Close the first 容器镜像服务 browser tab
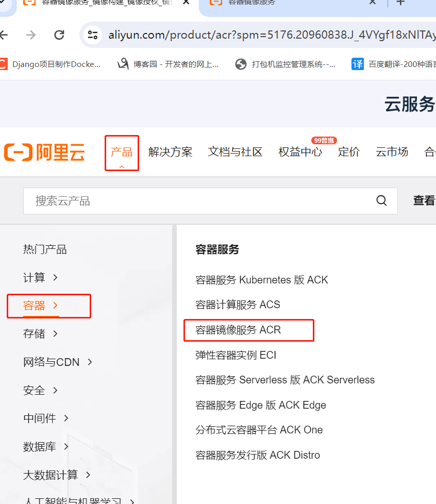The image size is (436, 504). pyautogui.click(x=186, y=2)
